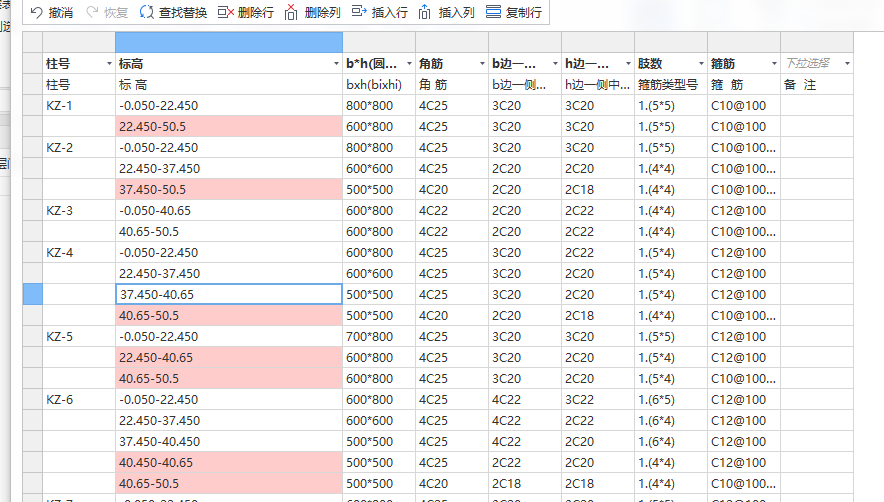This screenshot has width=884, height=502.
Task: Click the 插入行 insert row icon
Action: click(x=359, y=12)
